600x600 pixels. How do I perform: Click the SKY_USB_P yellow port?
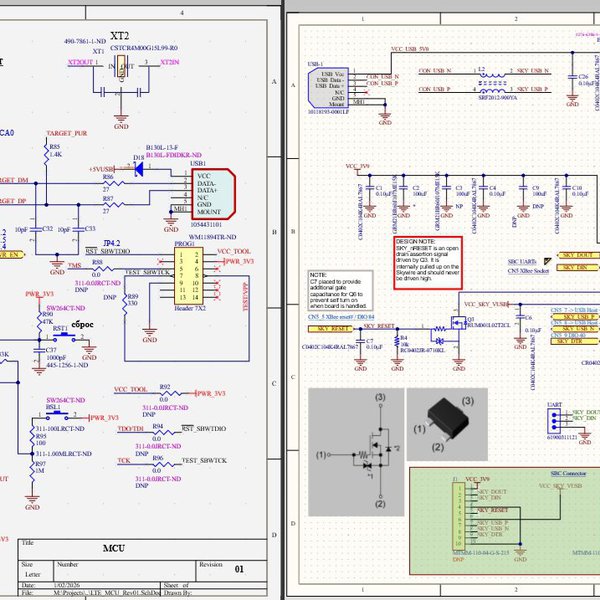click(575, 317)
